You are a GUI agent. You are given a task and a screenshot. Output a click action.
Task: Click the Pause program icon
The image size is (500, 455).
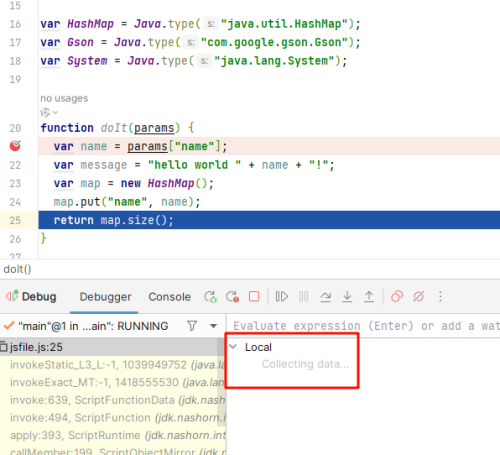304,296
